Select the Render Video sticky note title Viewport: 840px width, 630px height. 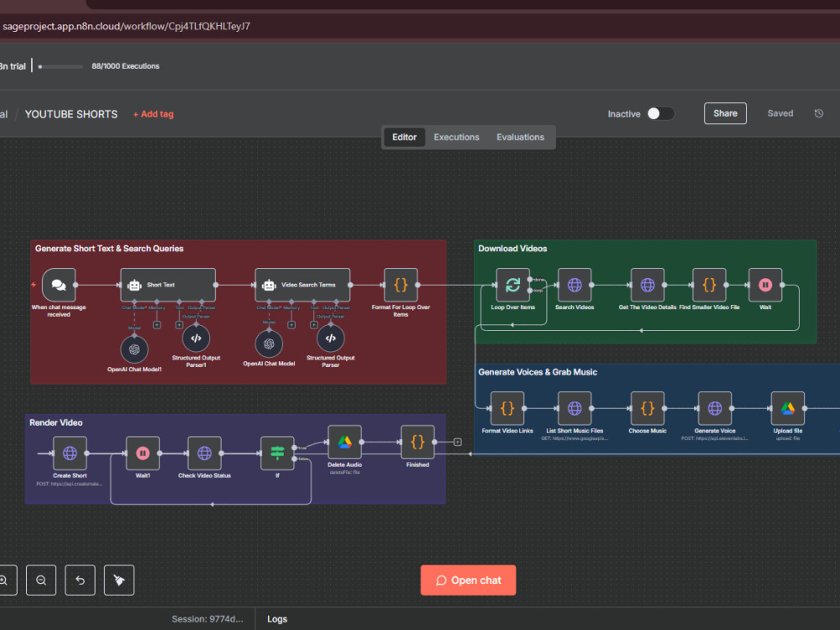tap(55, 423)
